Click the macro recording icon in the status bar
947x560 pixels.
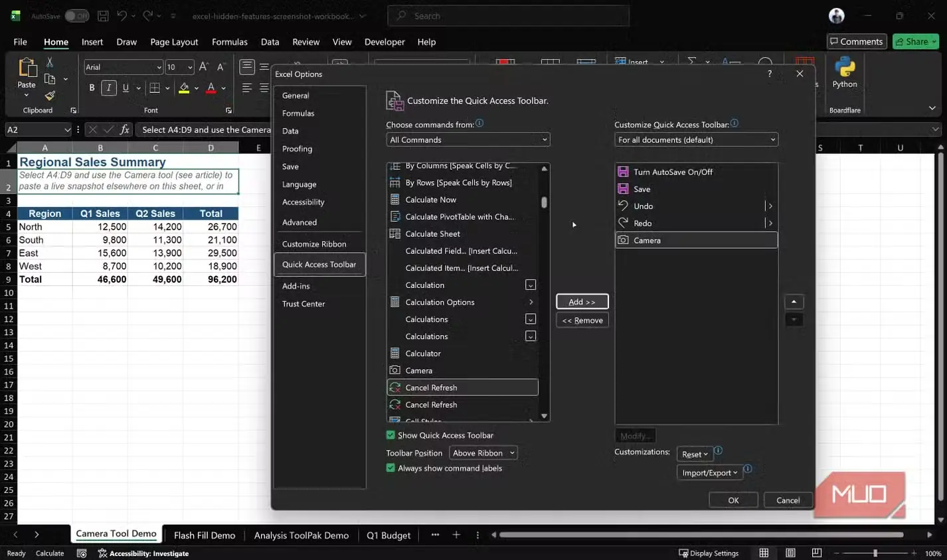click(82, 553)
